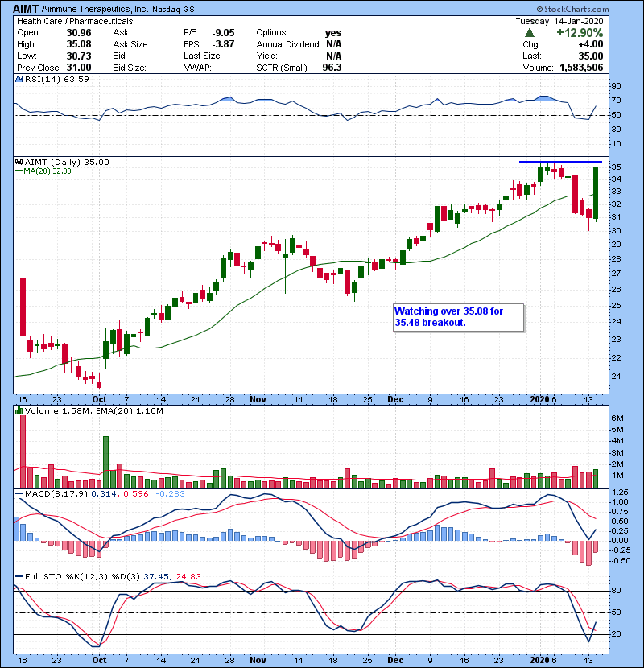The height and width of the screenshot is (668, 644).
Task: Click the Dec label on price chart axis
Action: click(395, 400)
